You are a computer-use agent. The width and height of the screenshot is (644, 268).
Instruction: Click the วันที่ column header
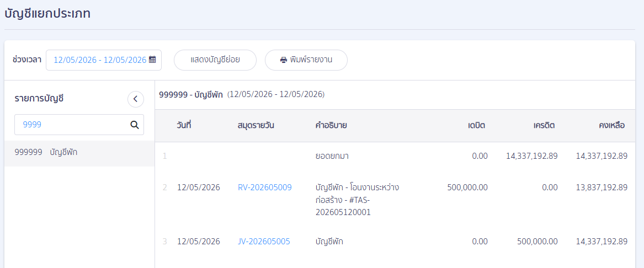[184, 125]
